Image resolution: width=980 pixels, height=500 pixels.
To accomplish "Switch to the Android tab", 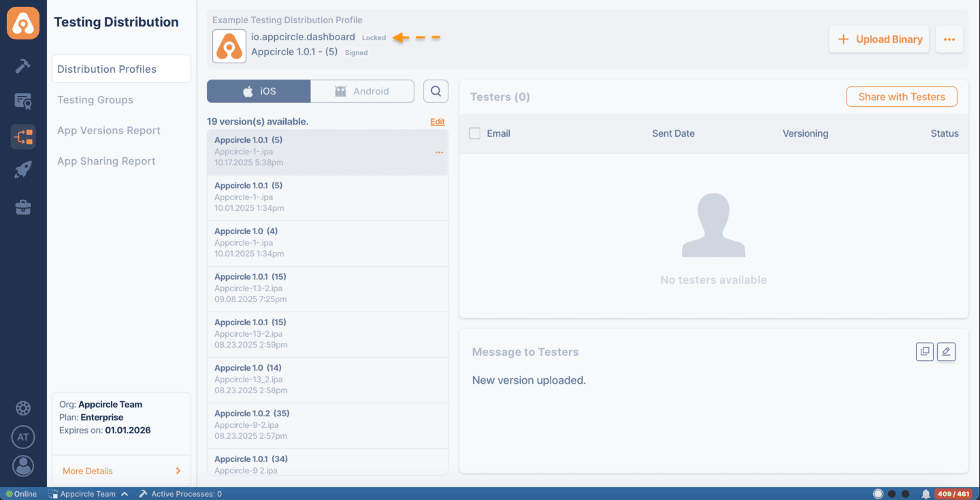I will point(362,90).
